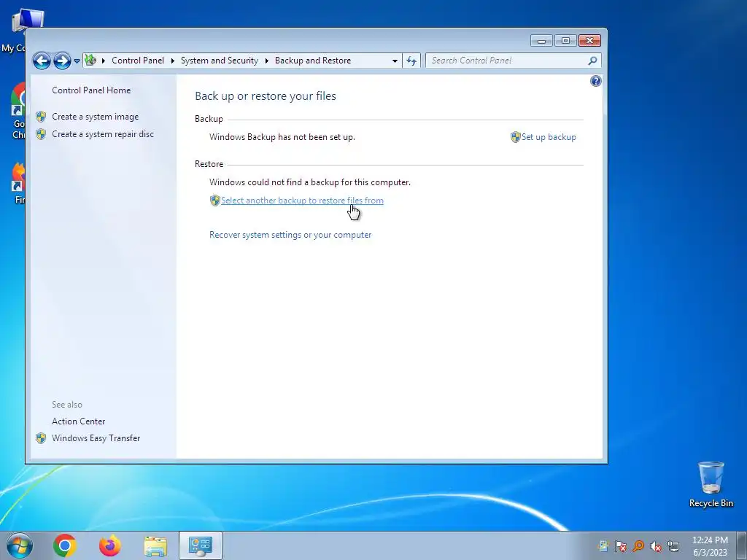Click the Backup and Restore breadcrumb
Image resolution: width=747 pixels, height=560 pixels.
[x=313, y=61]
